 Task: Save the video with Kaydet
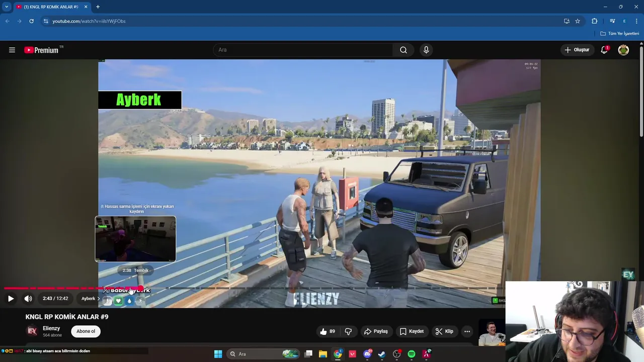[412, 331]
